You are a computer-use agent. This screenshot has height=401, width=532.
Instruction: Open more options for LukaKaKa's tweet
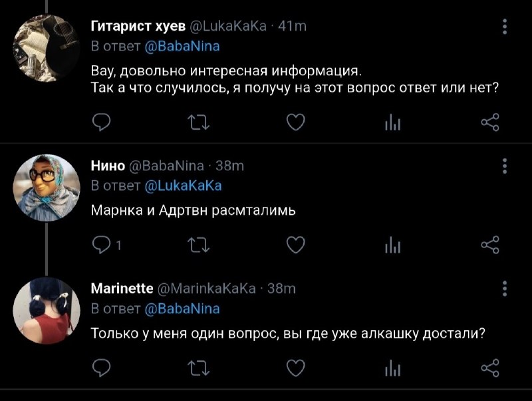[505, 27]
